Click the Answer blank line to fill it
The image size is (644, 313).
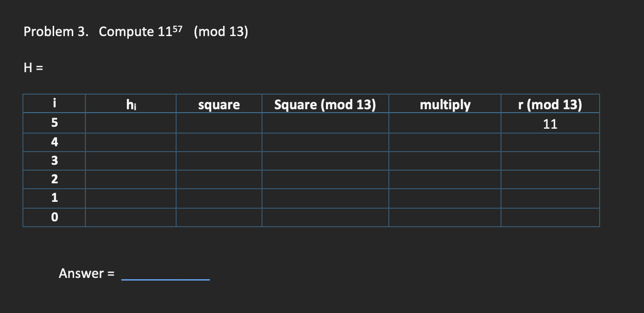165,278
